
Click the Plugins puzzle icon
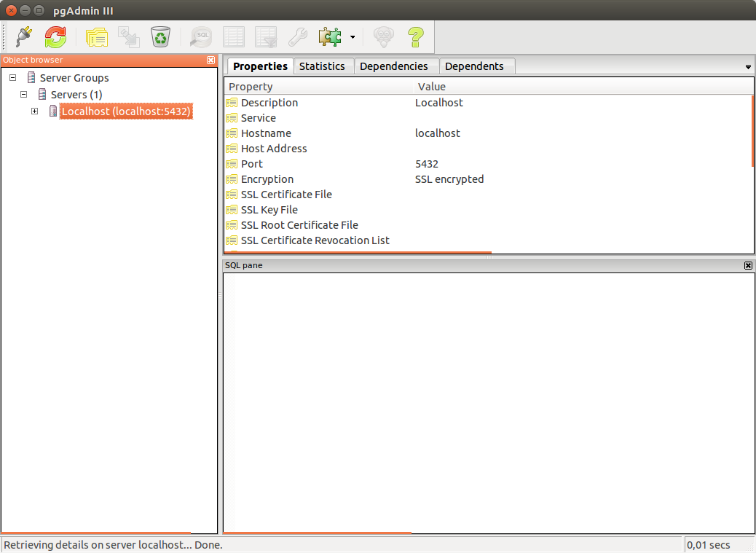pyautogui.click(x=330, y=37)
